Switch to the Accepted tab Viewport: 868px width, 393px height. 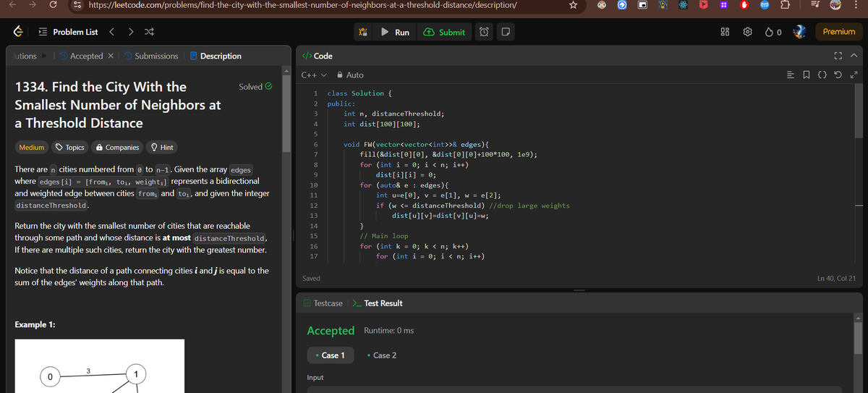tap(81, 56)
